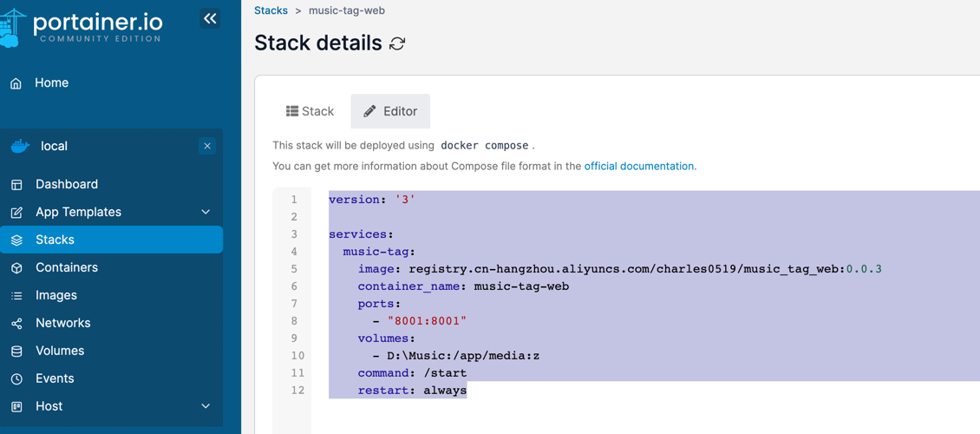Click the Home icon in sidebar

[16, 83]
